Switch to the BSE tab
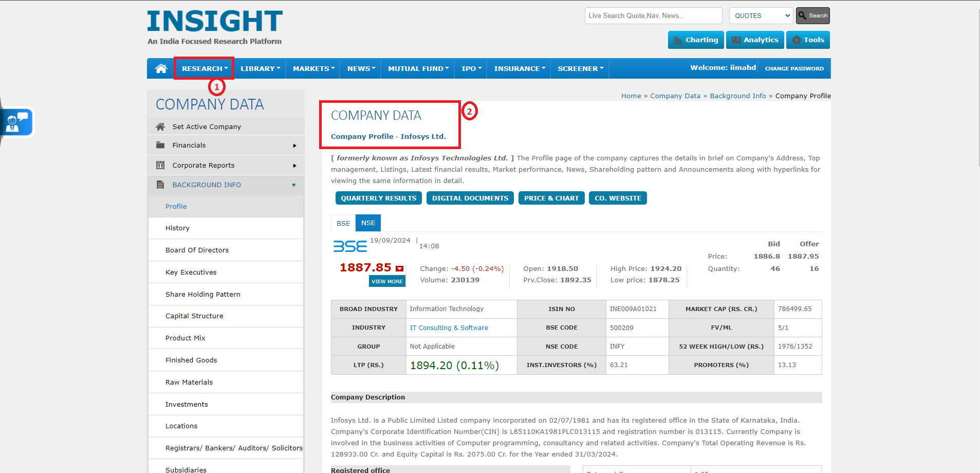This screenshot has height=473, width=980. pyautogui.click(x=343, y=223)
